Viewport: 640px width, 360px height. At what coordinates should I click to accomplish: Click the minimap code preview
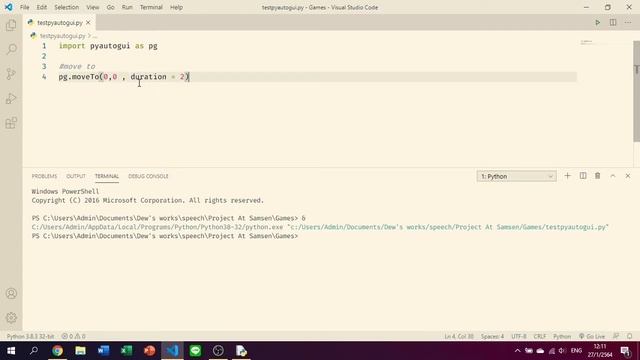(x=587, y=42)
